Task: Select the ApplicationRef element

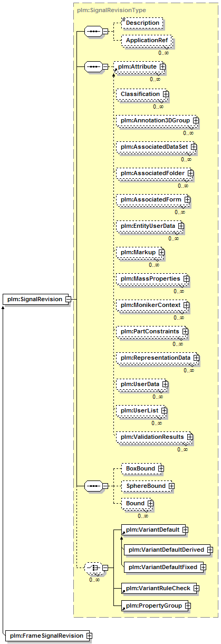Action: point(146,40)
